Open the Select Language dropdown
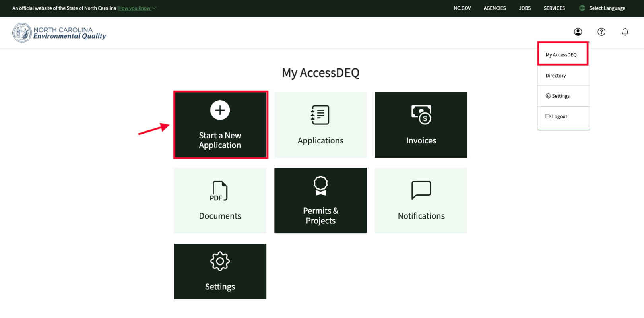The height and width of the screenshot is (318, 644). 602,8
